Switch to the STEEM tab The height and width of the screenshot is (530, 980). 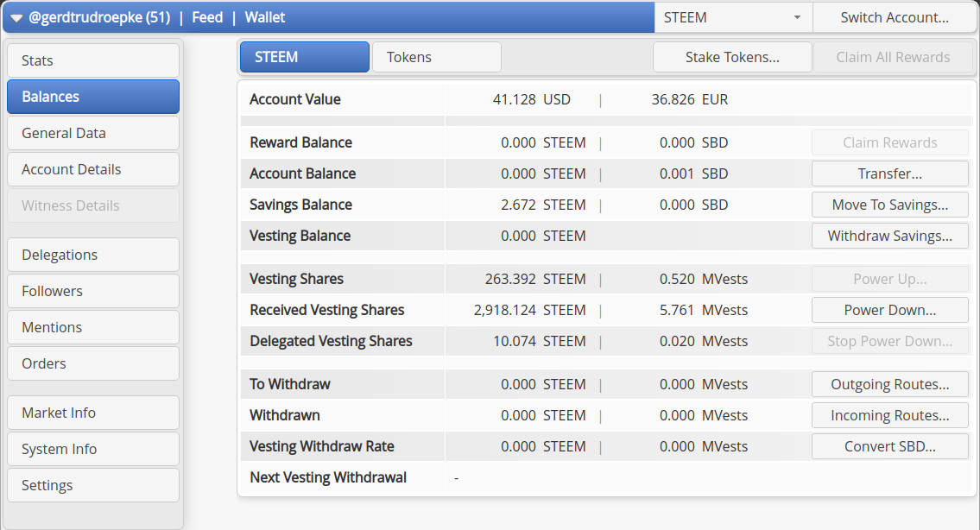305,57
